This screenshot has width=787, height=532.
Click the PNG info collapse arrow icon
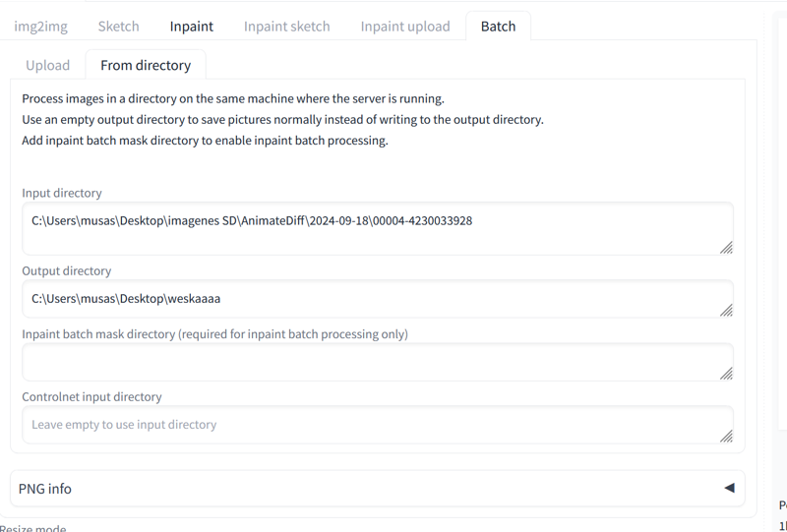729,488
